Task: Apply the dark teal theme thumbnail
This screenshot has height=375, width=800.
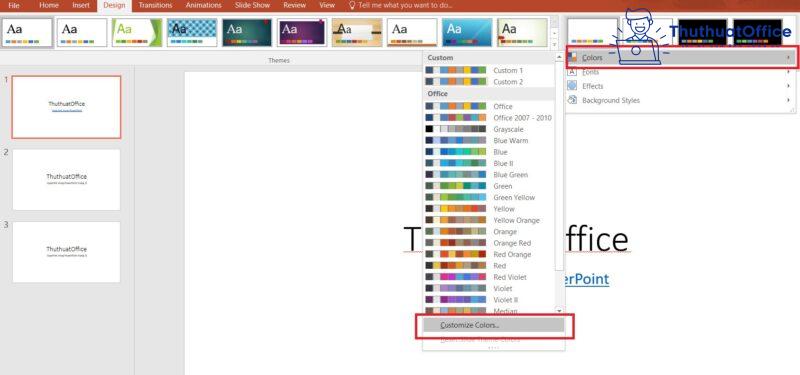Action: [x=247, y=33]
